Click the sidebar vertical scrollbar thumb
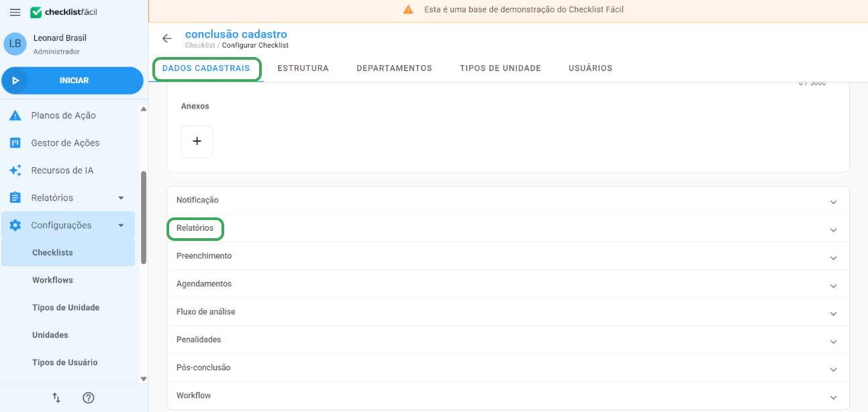This screenshot has width=868, height=412. [x=144, y=218]
